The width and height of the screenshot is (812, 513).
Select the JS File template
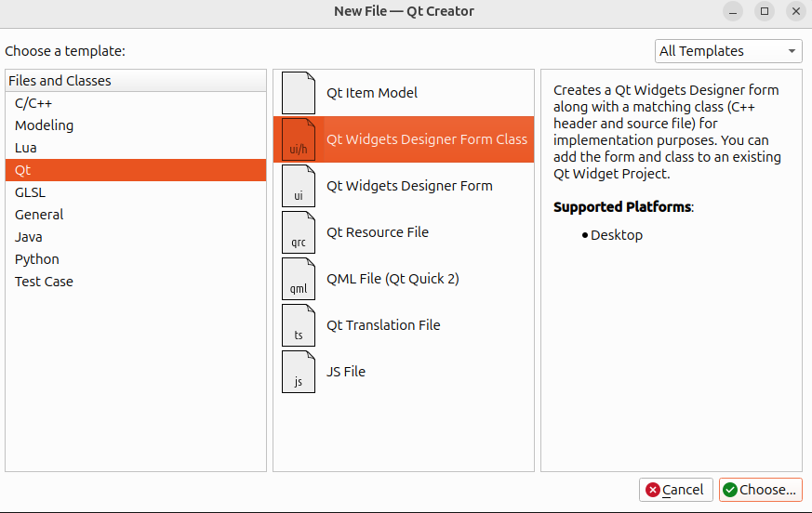tap(404, 372)
